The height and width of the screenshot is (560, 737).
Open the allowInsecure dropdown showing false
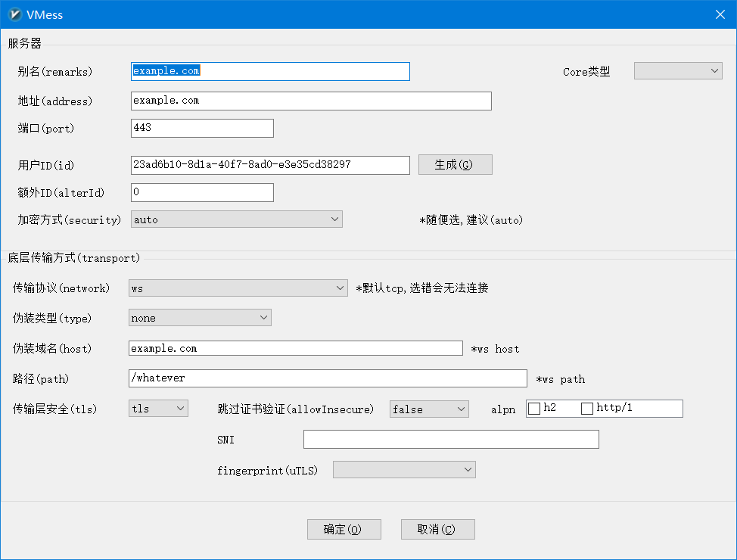click(x=428, y=408)
